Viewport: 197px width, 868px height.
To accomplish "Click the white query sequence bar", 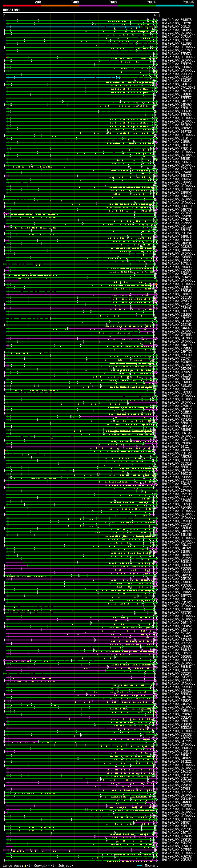I will click(81, 12).
